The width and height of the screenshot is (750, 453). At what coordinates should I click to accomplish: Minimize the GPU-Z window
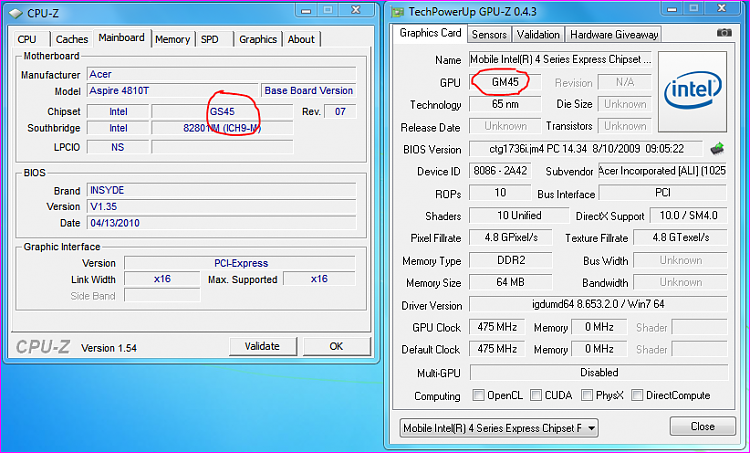672,8
